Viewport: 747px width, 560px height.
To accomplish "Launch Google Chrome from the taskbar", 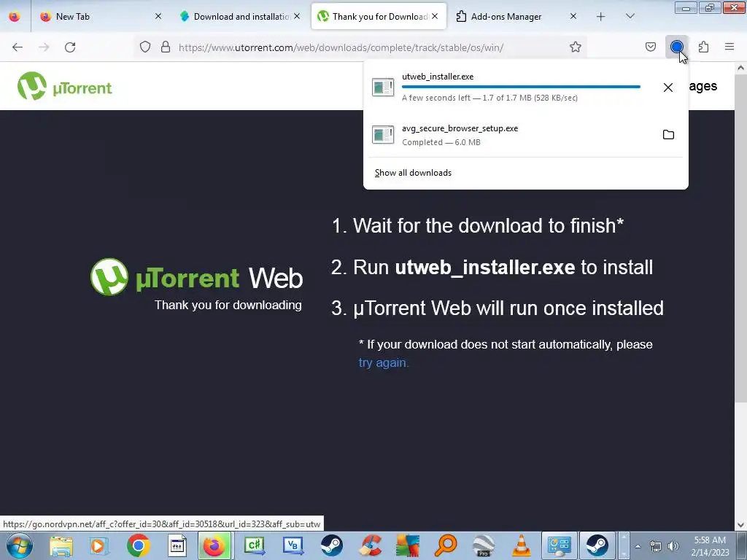I will point(138,545).
